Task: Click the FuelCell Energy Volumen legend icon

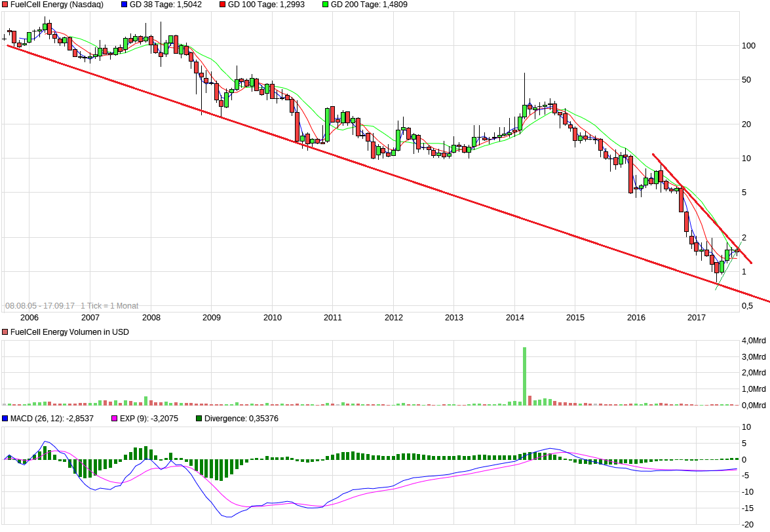Action: click(5, 332)
